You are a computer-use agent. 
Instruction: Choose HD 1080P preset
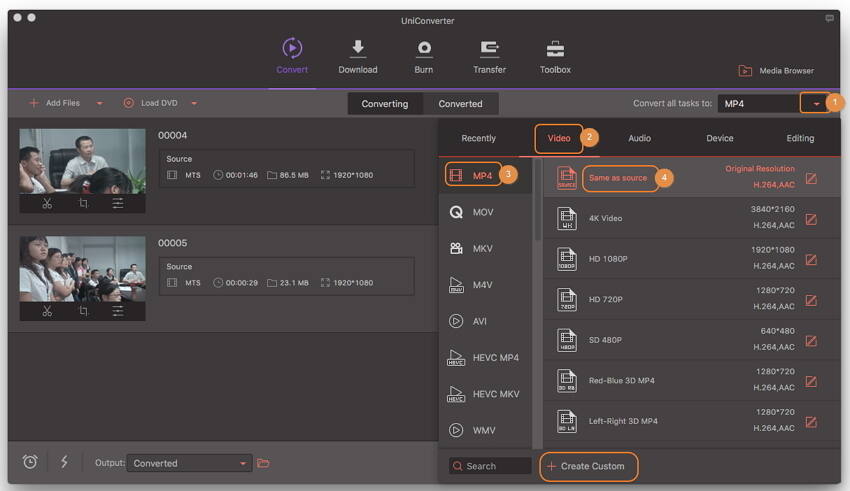[x=692, y=259]
